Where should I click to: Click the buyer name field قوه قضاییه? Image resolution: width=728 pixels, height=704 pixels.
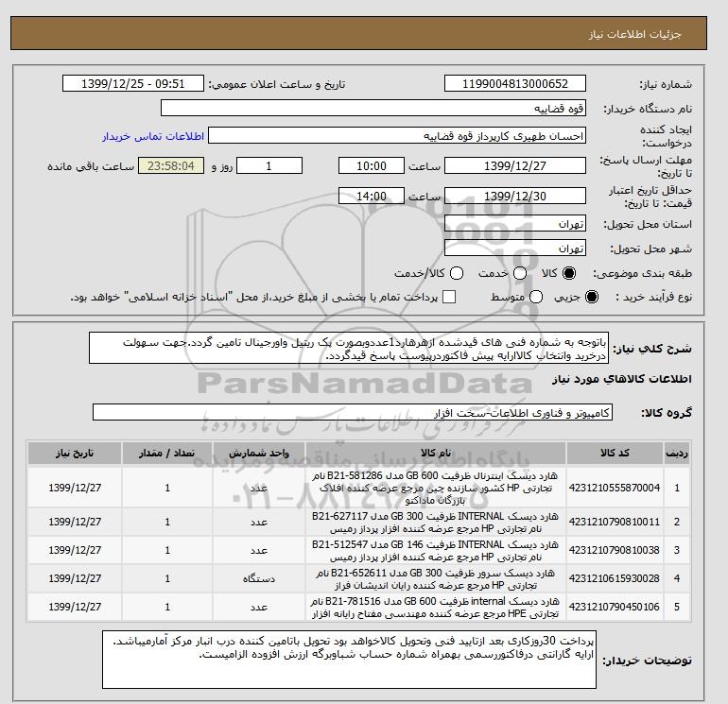(373, 108)
